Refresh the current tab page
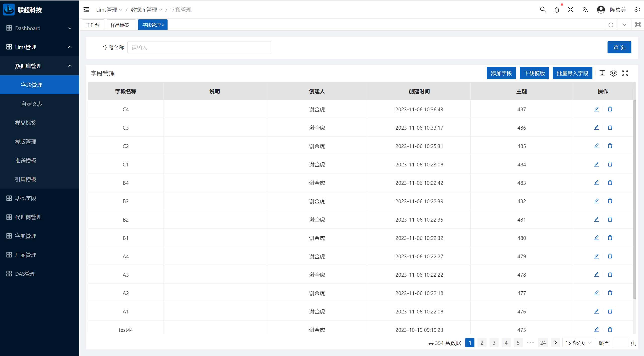644x356 pixels. tap(611, 25)
